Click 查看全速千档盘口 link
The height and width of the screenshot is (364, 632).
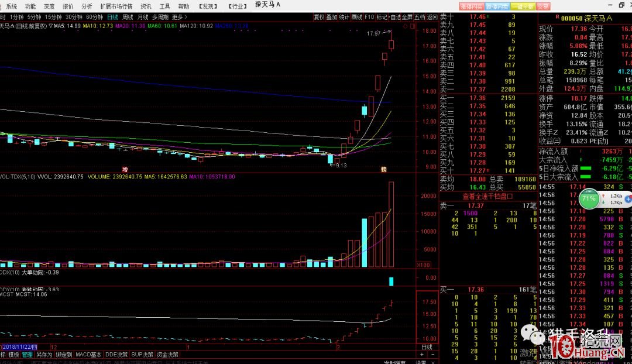(487, 196)
